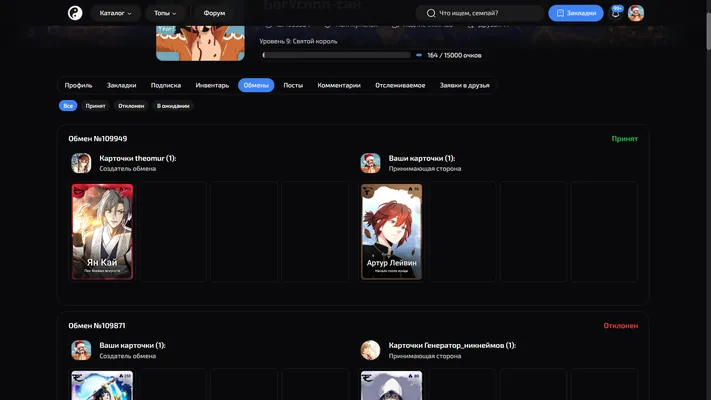Open your card in exchange №109871

(102, 385)
